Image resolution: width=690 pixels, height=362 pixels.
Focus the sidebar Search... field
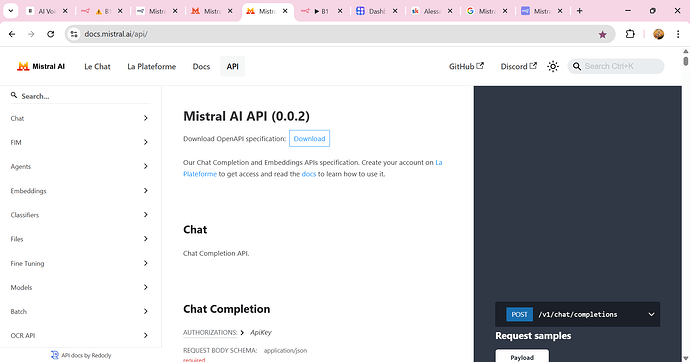(x=81, y=96)
